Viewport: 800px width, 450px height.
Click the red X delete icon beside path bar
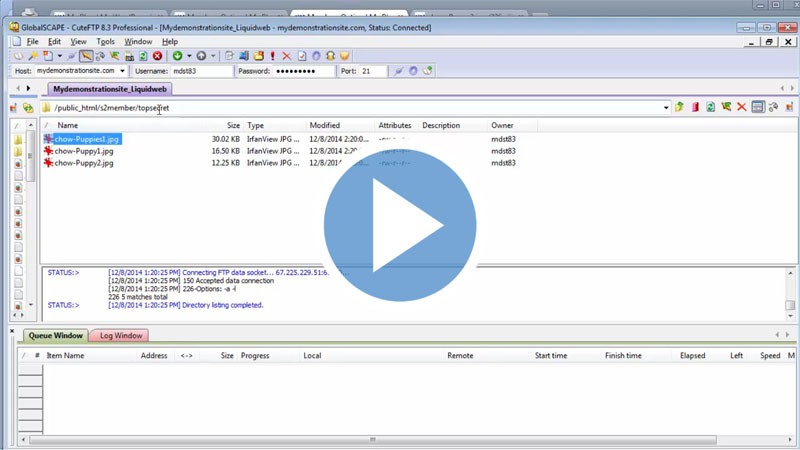[x=741, y=107]
